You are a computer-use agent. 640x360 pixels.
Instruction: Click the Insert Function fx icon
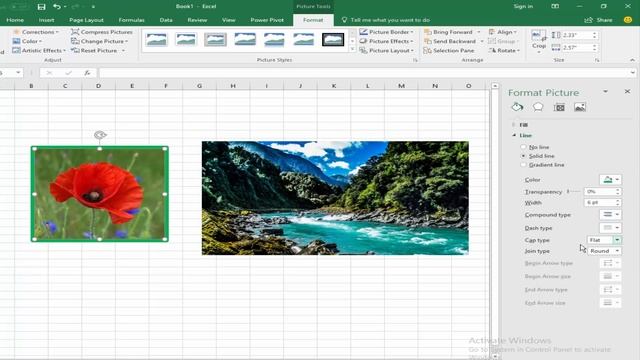point(87,73)
